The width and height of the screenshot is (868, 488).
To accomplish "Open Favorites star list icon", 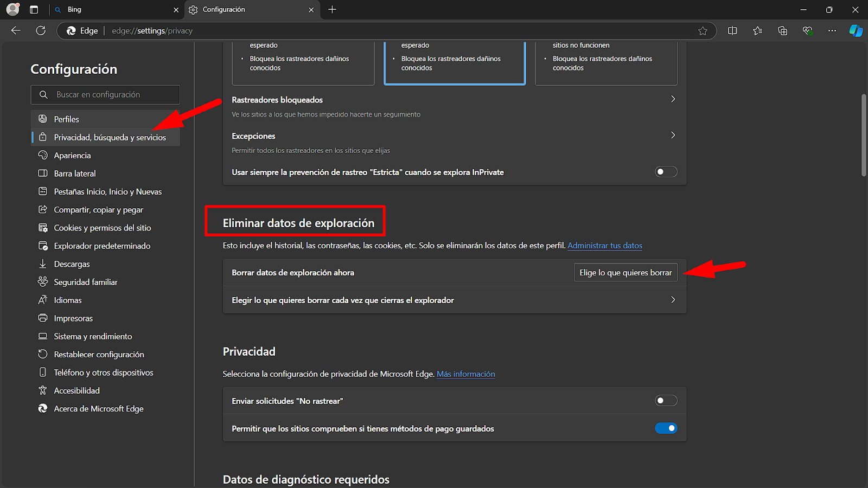I will tap(757, 31).
